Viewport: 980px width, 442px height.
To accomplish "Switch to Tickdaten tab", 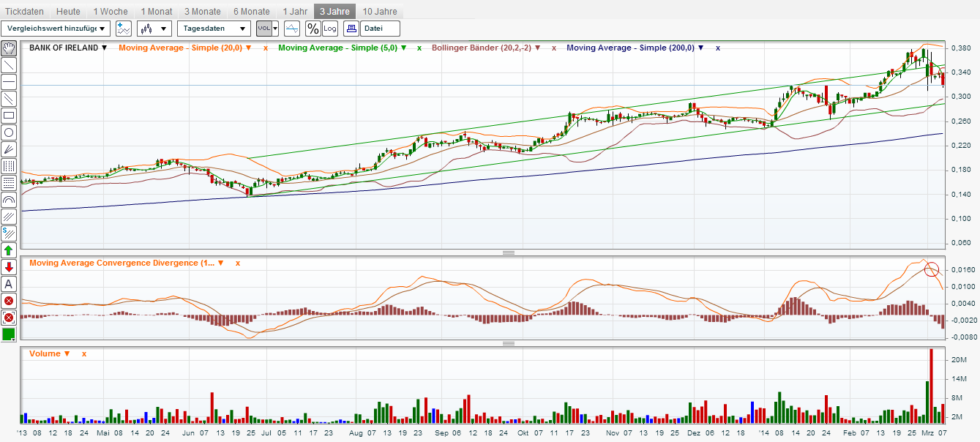I will [25, 11].
